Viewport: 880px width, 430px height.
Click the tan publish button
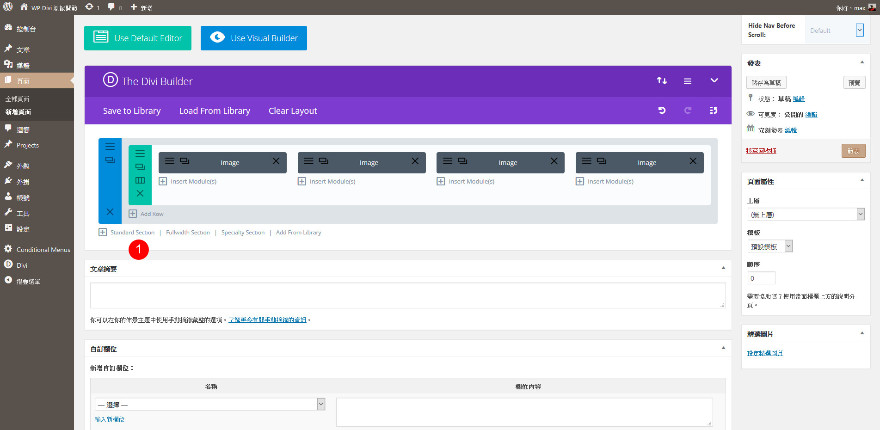click(x=854, y=151)
